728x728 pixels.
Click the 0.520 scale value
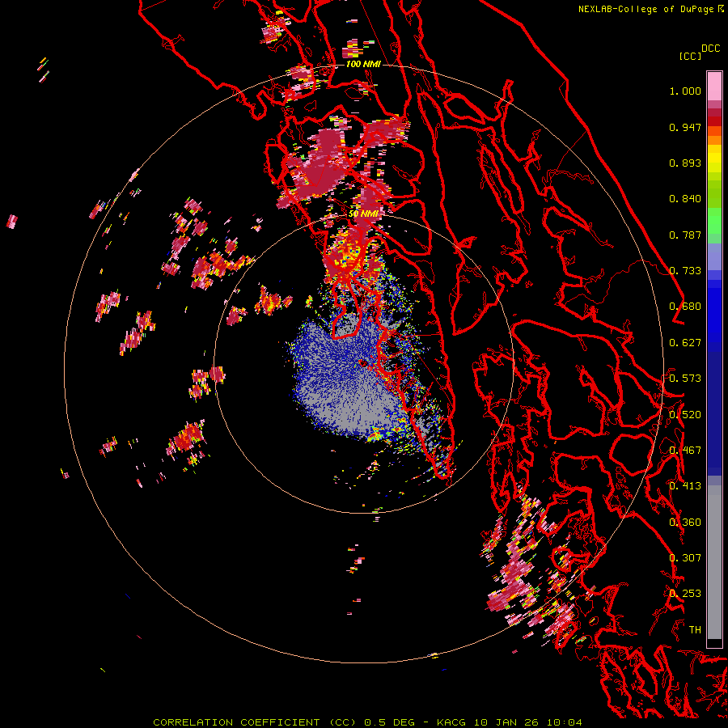pos(685,415)
